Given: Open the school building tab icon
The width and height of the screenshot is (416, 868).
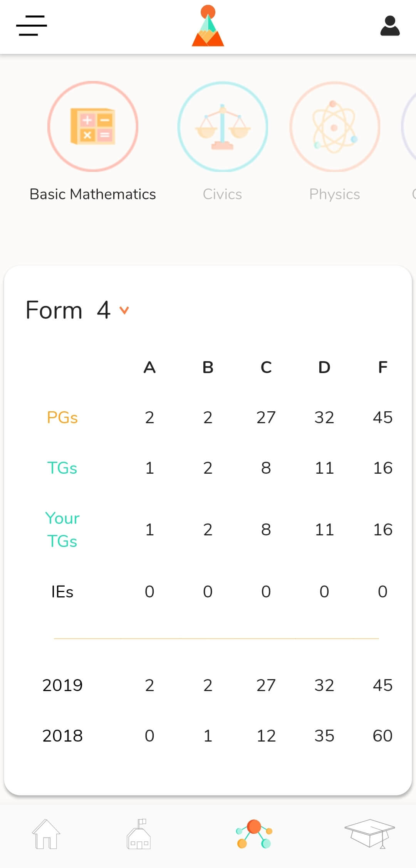Looking at the screenshot, I should click(x=139, y=834).
